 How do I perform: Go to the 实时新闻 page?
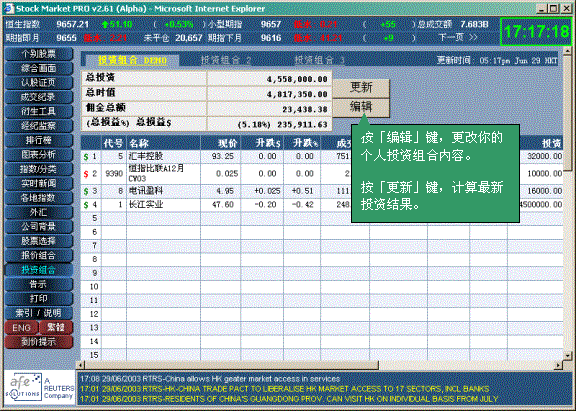pos(39,183)
